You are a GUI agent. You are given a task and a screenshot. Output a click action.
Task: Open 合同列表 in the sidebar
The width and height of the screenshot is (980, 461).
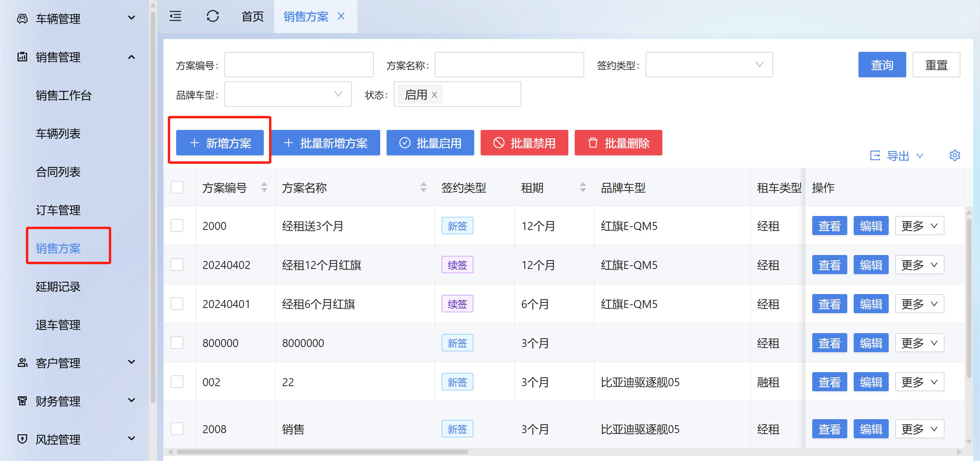tap(58, 172)
